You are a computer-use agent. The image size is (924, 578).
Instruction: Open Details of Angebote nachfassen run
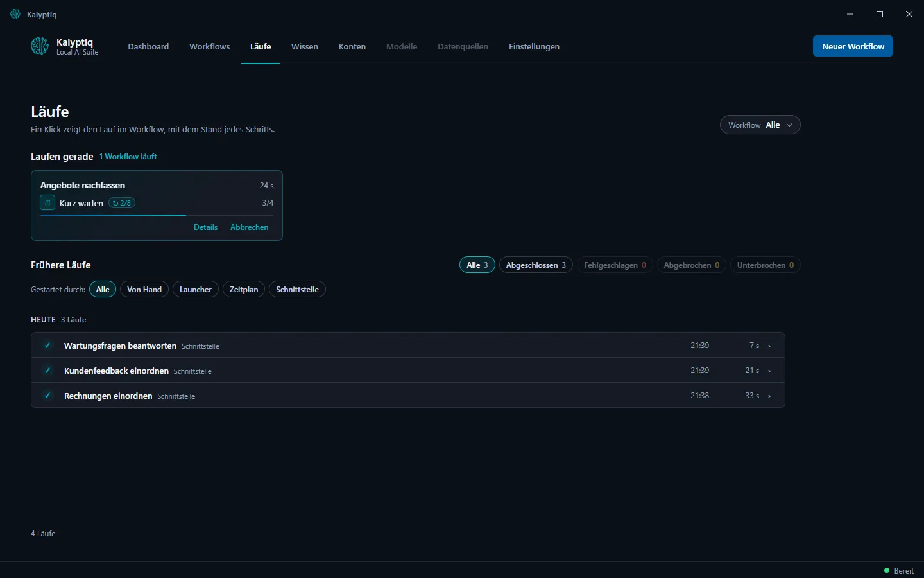coord(205,227)
